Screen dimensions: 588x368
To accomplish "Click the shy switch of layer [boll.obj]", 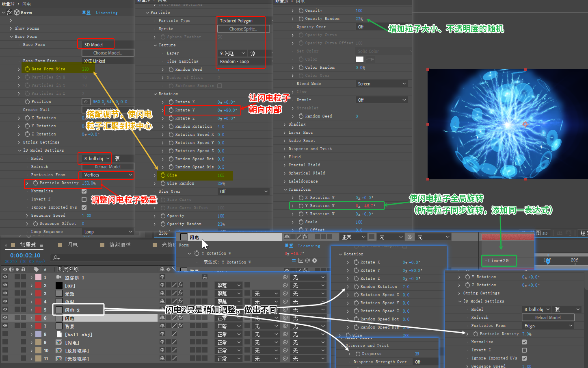I will pos(162,334).
